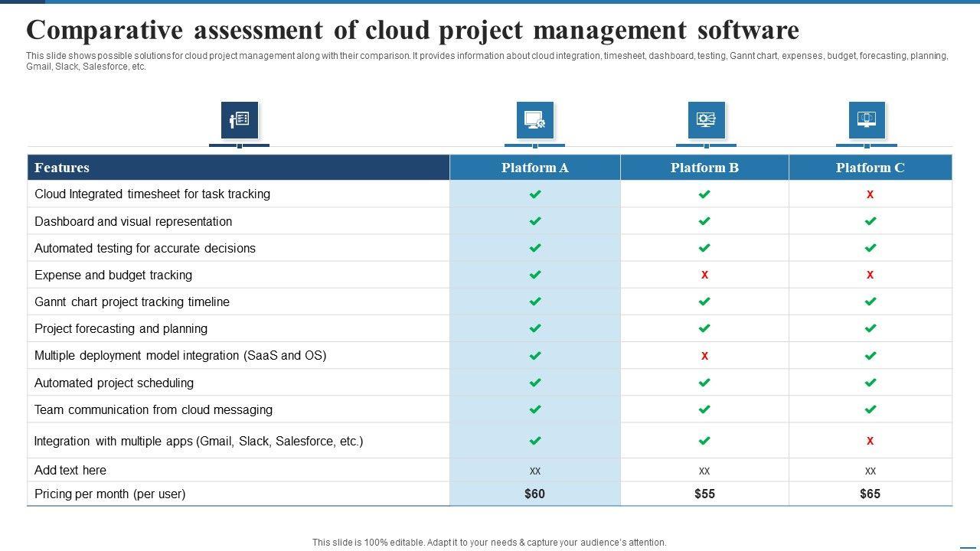The height and width of the screenshot is (551, 980).
Task: Click Platform B red X for Multiple deployment model integration
Action: point(704,356)
